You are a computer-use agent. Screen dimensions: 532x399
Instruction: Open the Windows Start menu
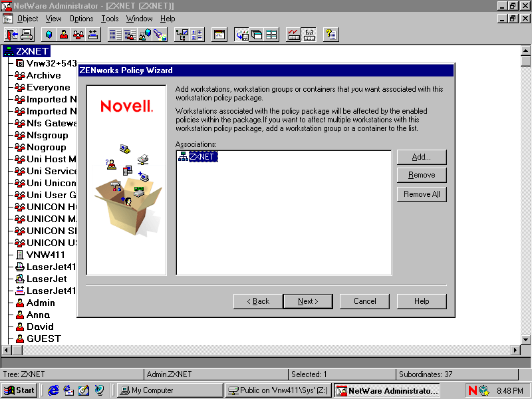19,390
